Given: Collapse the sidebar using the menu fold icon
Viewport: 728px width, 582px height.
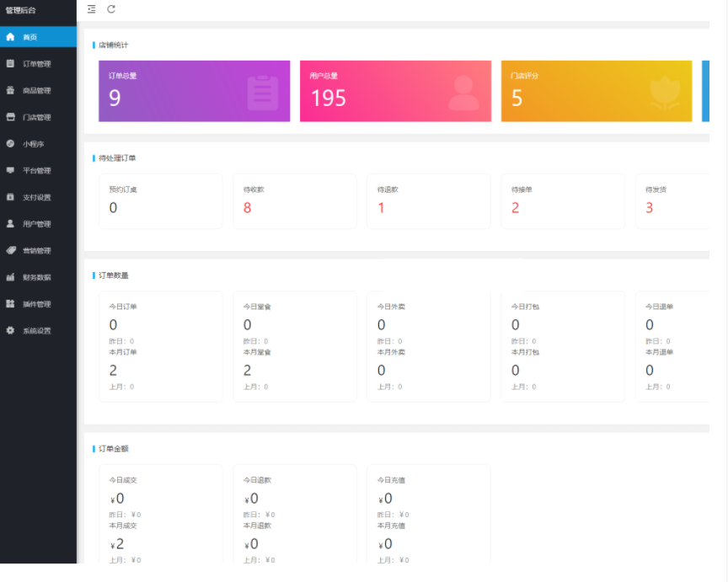Looking at the screenshot, I should (x=92, y=9).
